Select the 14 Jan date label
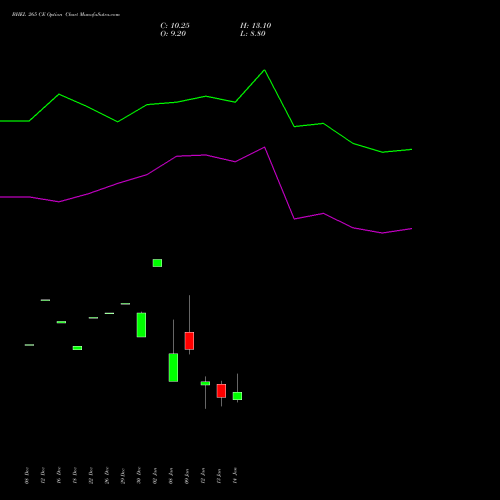500x500 pixels. (235, 476)
